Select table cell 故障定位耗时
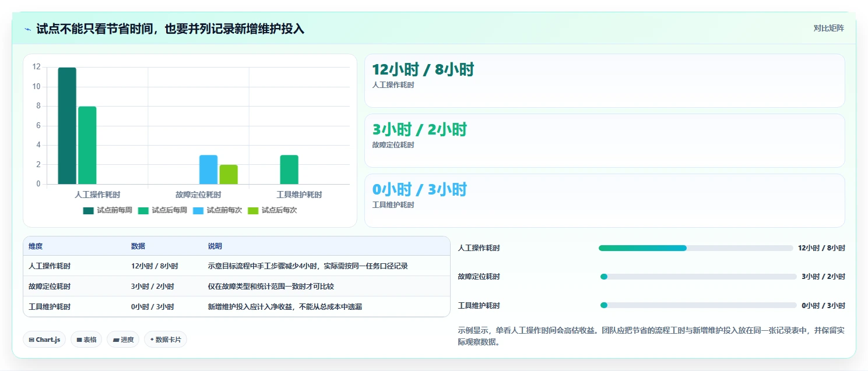Screen dimensions: 868x371 coord(50,287)
